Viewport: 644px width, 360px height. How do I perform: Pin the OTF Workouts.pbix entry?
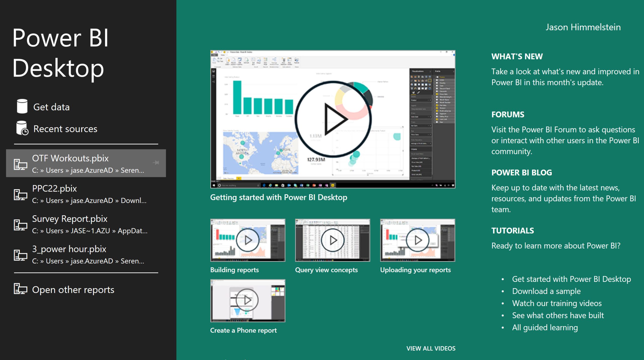[156, 163]
